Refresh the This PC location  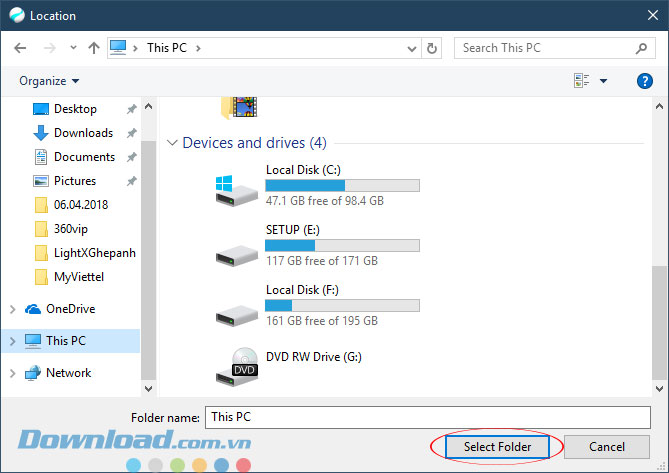pos(432,48)
